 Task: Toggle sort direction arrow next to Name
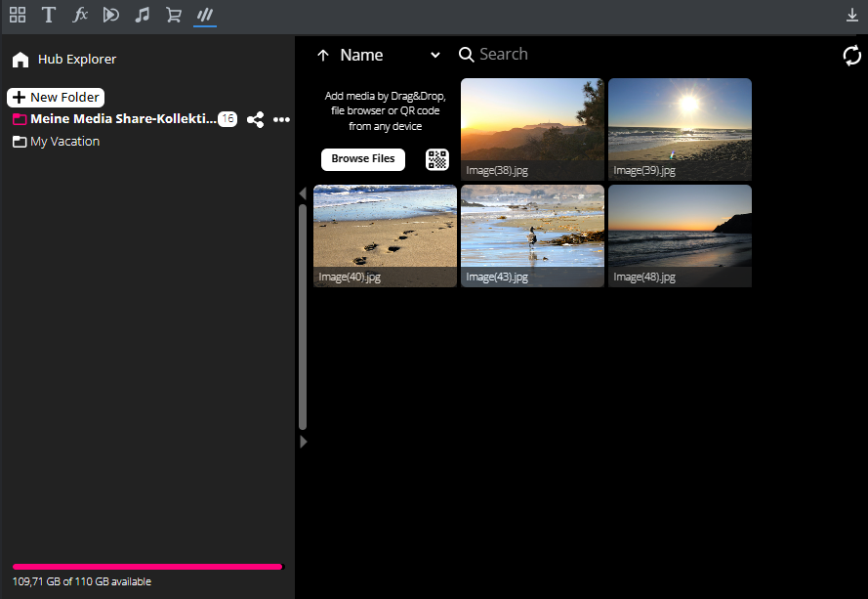pos(323,56)
